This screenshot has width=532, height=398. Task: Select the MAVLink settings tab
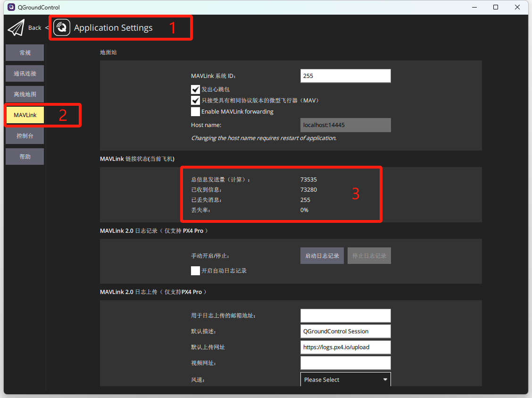[25, 115]
